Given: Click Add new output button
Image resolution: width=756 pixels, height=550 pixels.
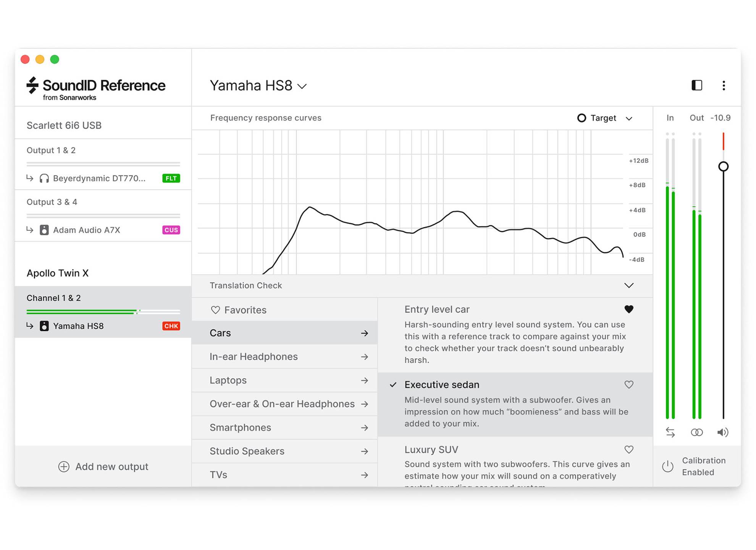Looking at the screenshot, I should pyautogui.click(x=103, y=466).
